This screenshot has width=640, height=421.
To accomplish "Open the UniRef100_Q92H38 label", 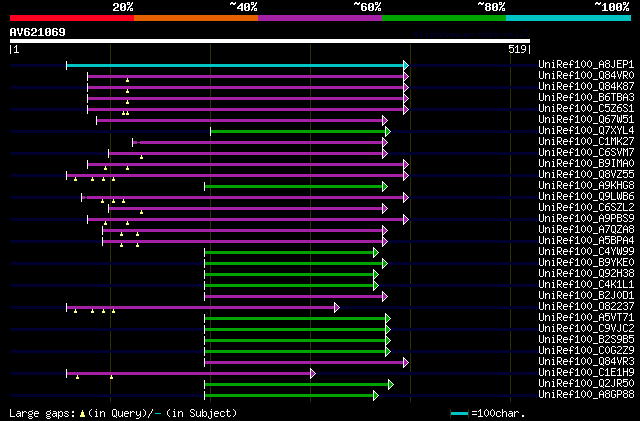I will point(586,274).
